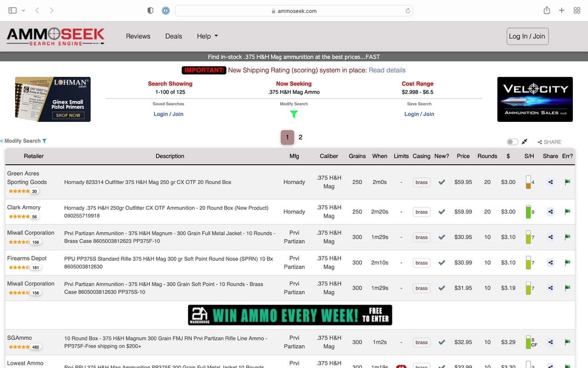The width and height of the screenshot is (588, 368).
Task: Click the shipping rating bar for SGAmmo
Action: 528,342
